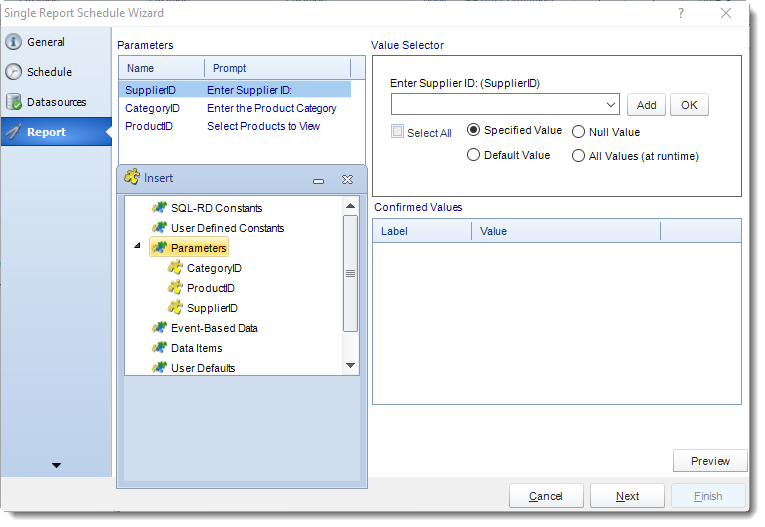Select Data Items tree item

[x=197, y=348]
